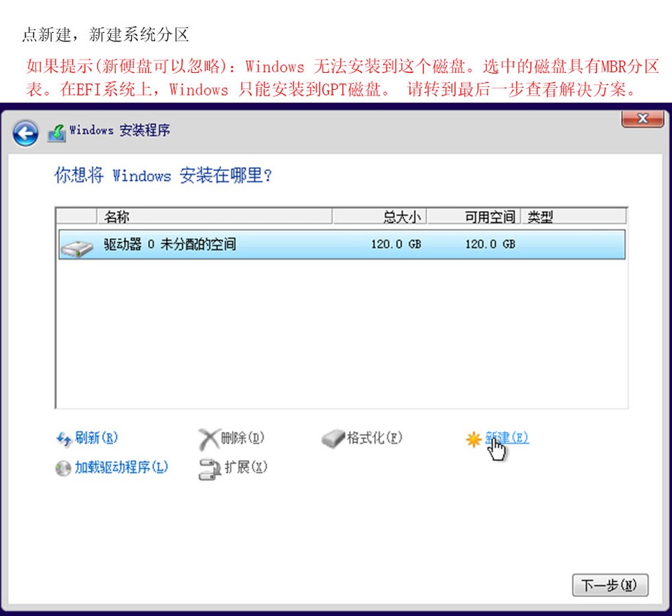The height and width of the screenshot is (616, 672).
Task: Close the Windows setup window
Action: pos(643,119)
